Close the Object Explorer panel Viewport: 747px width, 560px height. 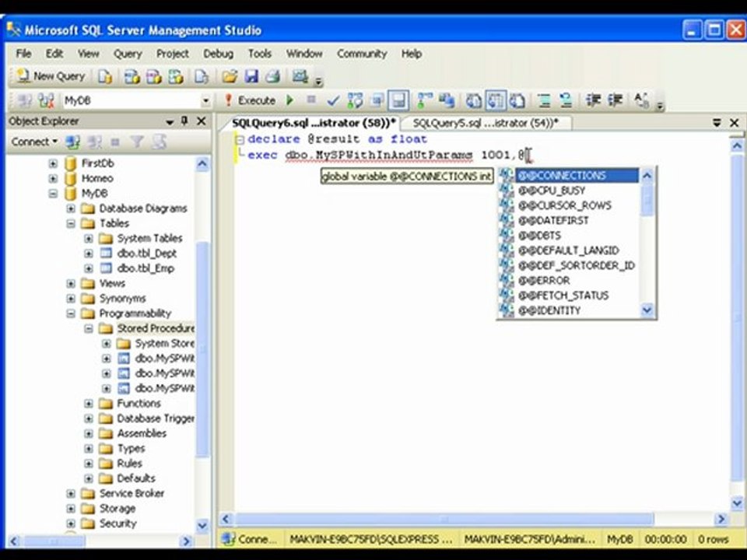(202, 121)
